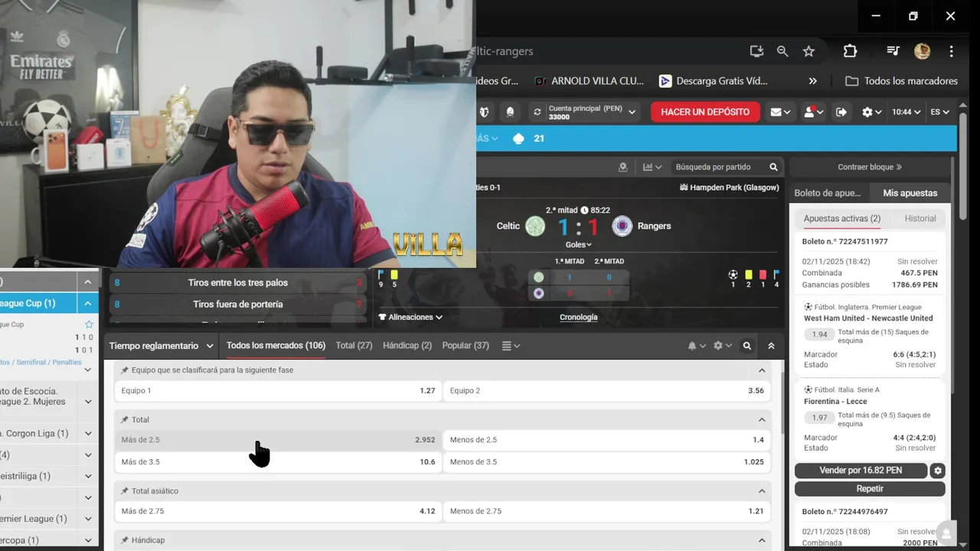
Task: Open Chrome extensions puzzle icon
Action: [x=850, y=51]
